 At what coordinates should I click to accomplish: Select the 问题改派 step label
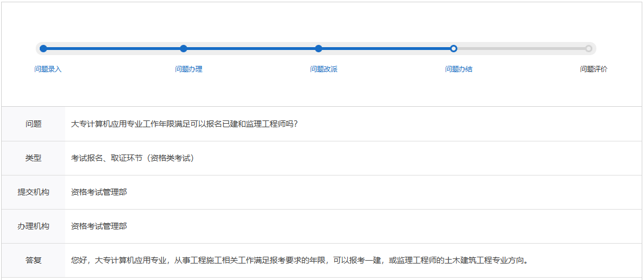tap(323, 69)
